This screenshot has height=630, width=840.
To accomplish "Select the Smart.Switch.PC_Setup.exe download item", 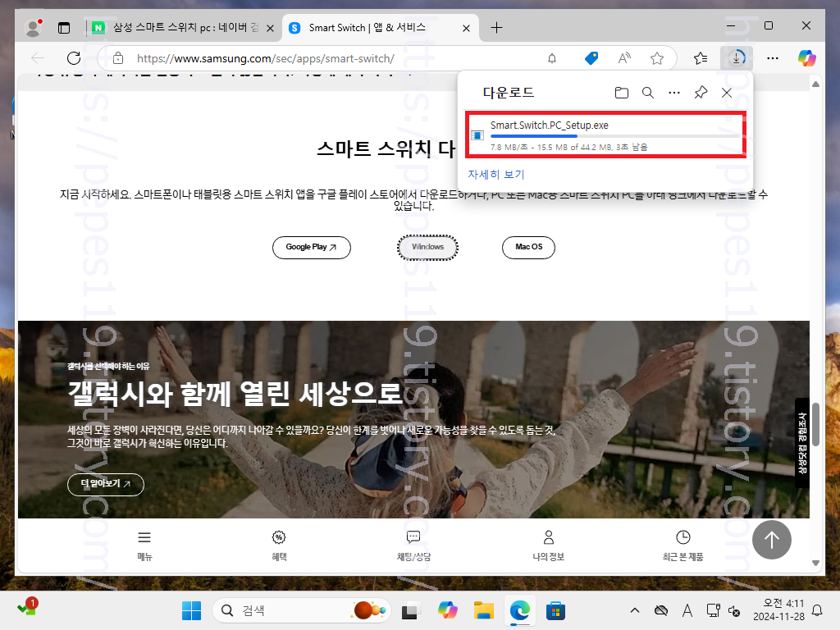I will point(605,135).
